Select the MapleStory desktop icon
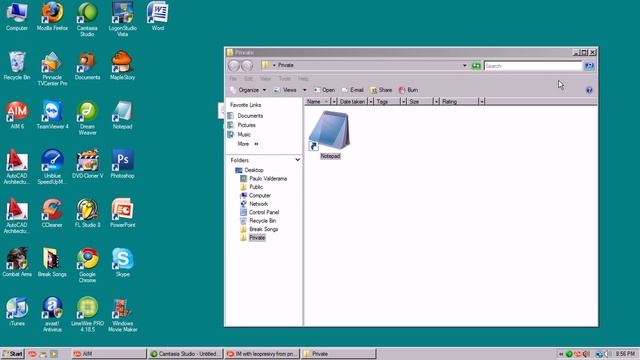 point(122,66)
